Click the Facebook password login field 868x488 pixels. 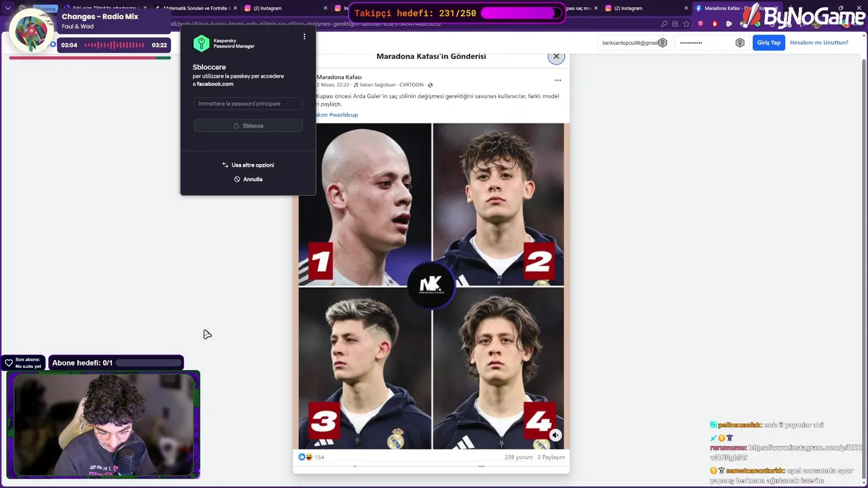pyautogui.click(x=711, y=43)
